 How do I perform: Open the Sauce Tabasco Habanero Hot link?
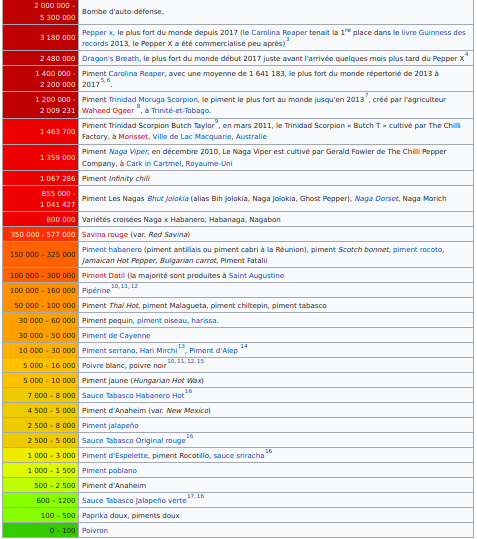coord(133,396)
